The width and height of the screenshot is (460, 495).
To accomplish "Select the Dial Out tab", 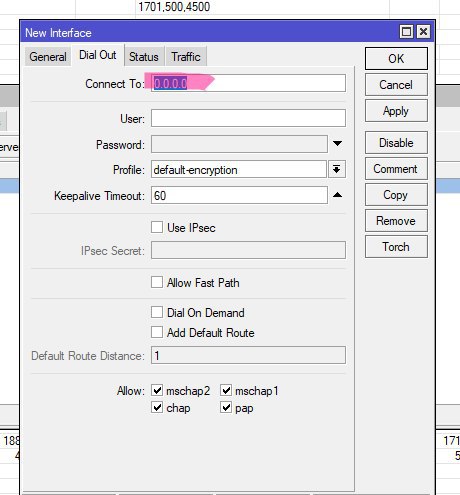I will 98,55.
